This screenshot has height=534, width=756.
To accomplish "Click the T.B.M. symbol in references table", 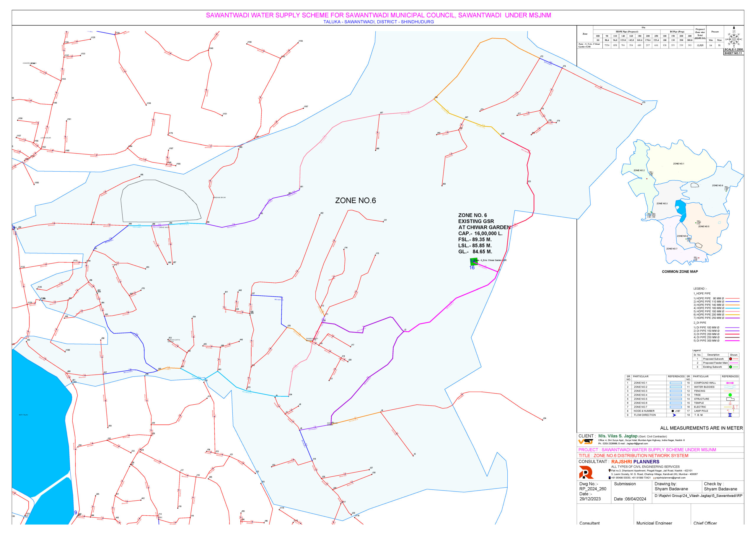I will click(x=730, y=415).
